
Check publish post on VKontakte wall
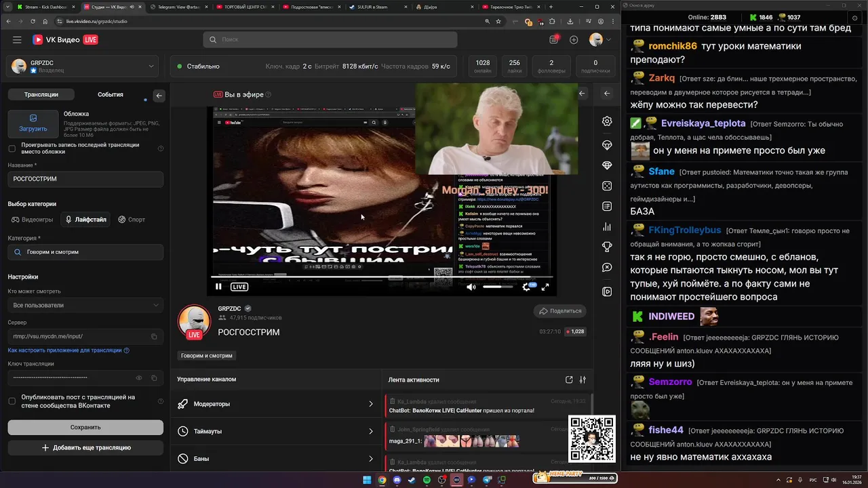pos(12,401)
